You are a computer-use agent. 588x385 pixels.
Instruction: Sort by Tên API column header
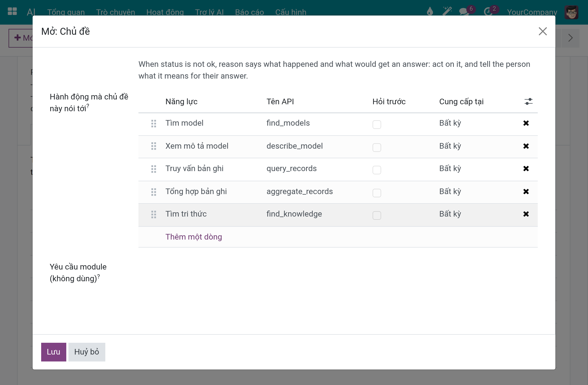point(280,102)
